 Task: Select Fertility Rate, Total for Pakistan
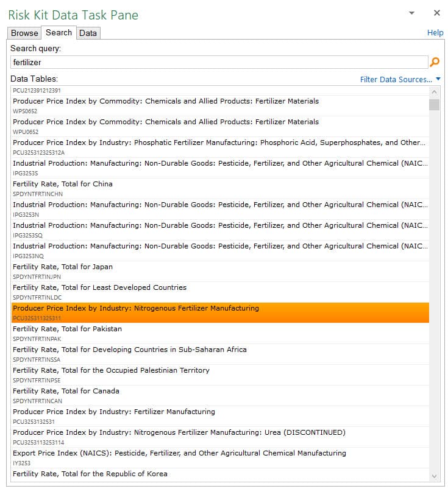220,333
